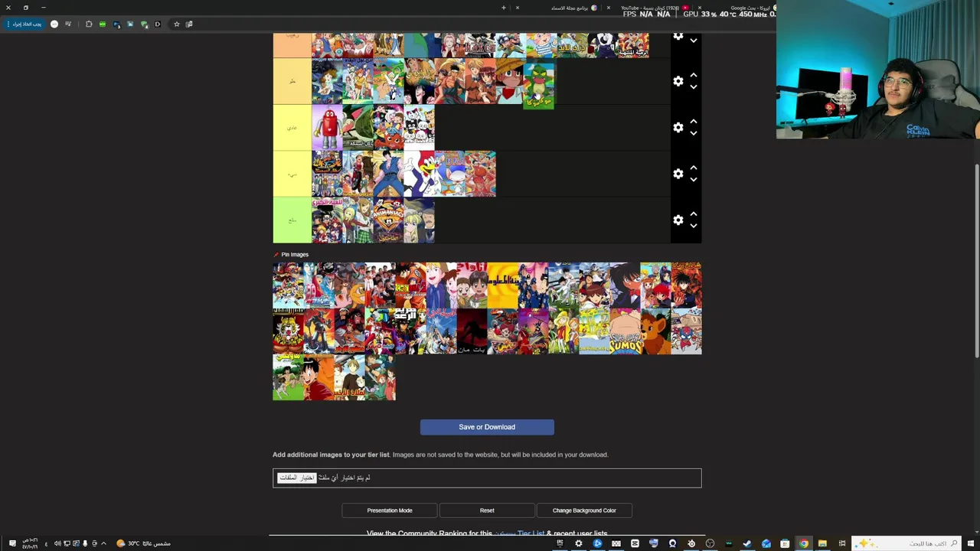Viewport: 980px width, 551px height.
Task: Open Chrome from the taskbar
Action: (803, 543)
